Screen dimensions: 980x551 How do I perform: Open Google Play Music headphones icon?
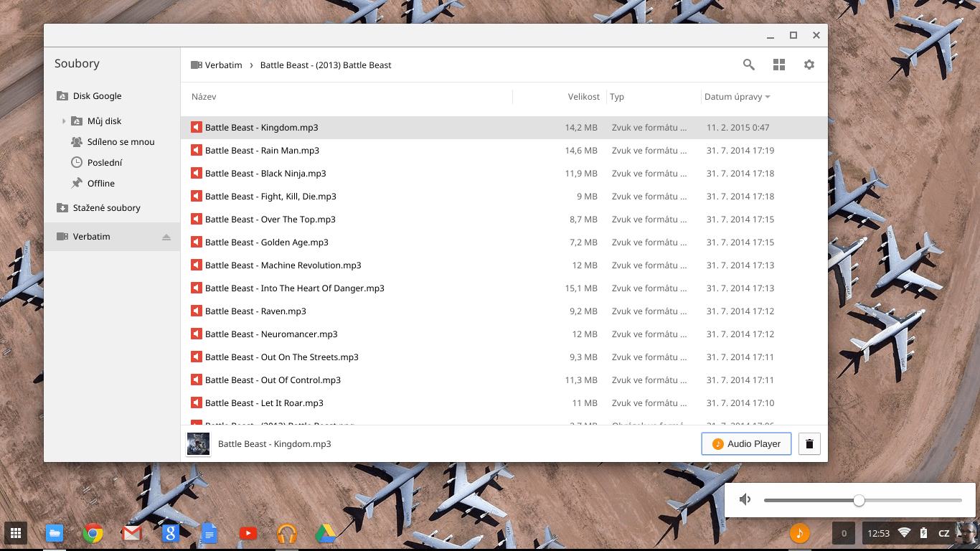coord(287,533)
